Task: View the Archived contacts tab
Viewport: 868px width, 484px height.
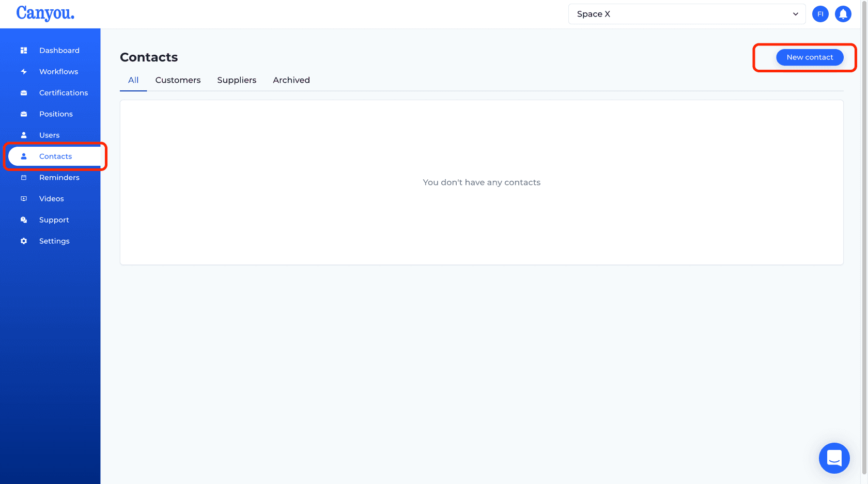Action: point(291,80)
